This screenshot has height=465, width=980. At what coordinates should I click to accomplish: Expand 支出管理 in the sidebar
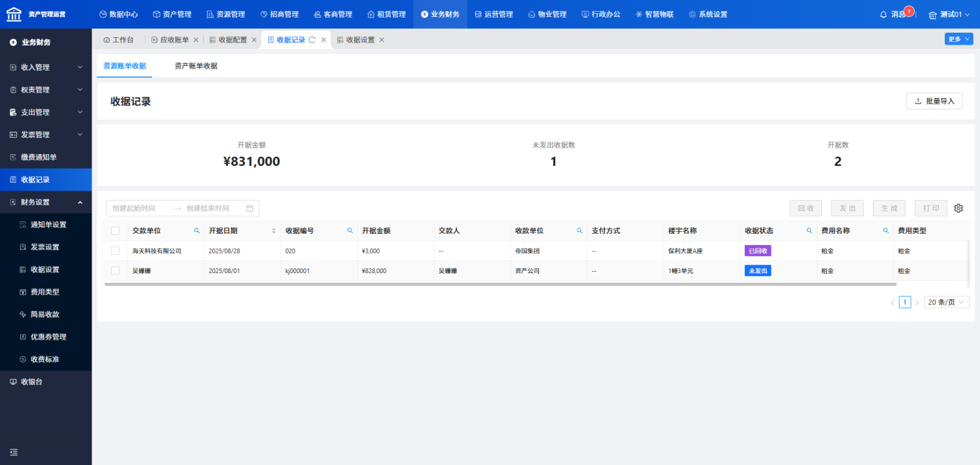(46, 112)
